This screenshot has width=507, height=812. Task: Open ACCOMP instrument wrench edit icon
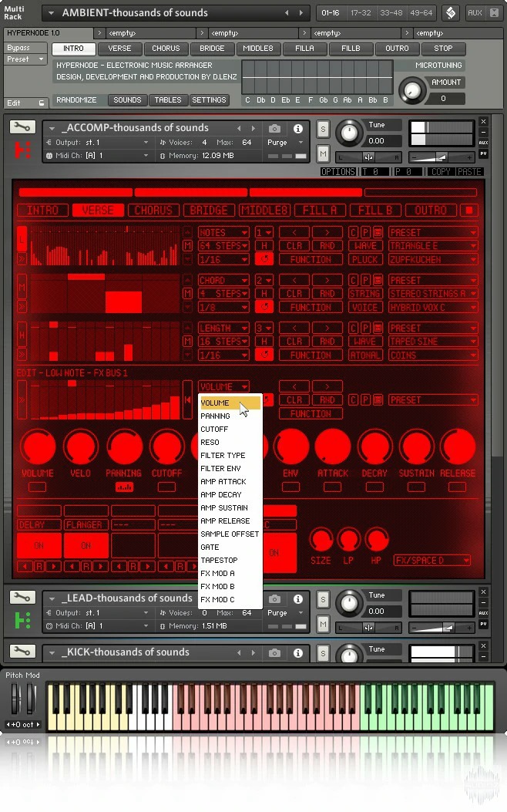[22, 127]
